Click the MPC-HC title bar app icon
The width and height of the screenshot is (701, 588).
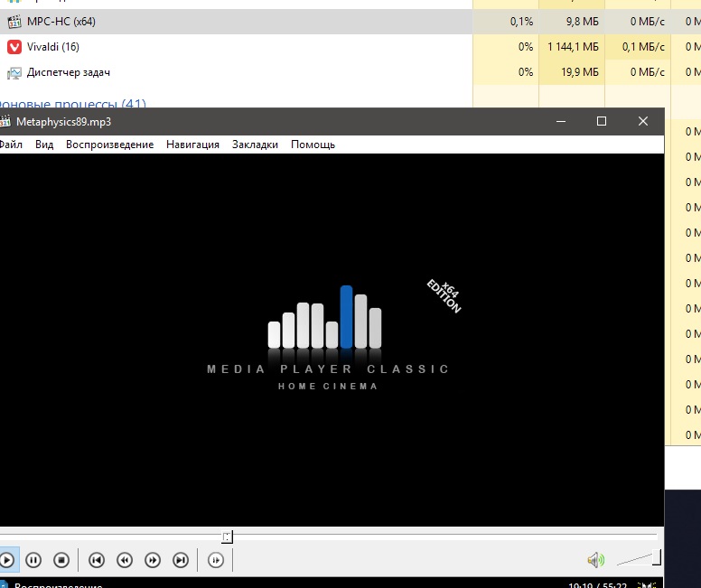[5, 121]
